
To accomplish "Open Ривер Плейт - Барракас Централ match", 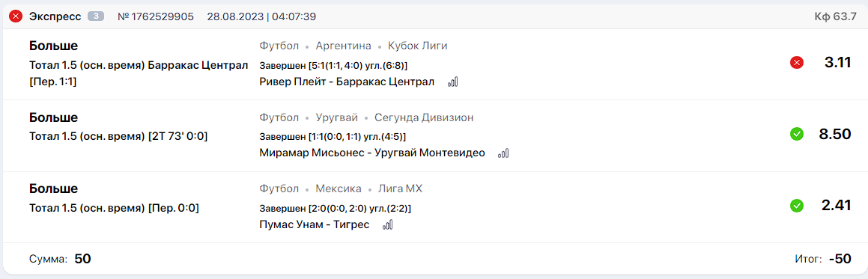I will coord(347,82).
